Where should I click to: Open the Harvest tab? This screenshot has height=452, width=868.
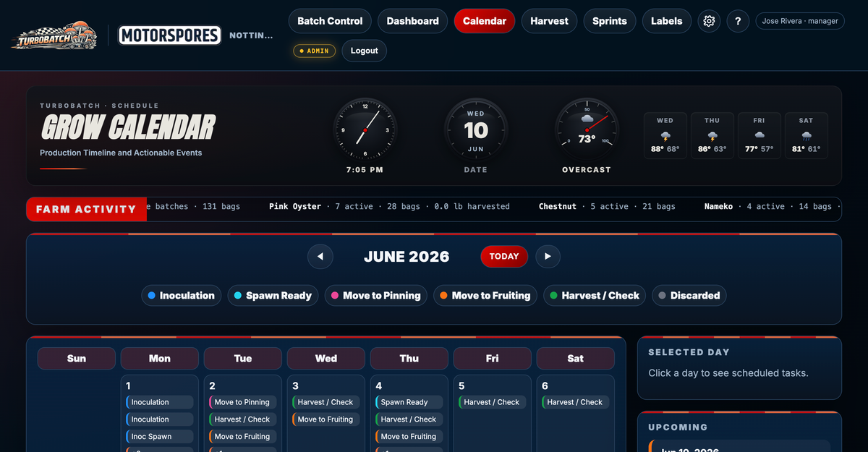coord(549,21)
